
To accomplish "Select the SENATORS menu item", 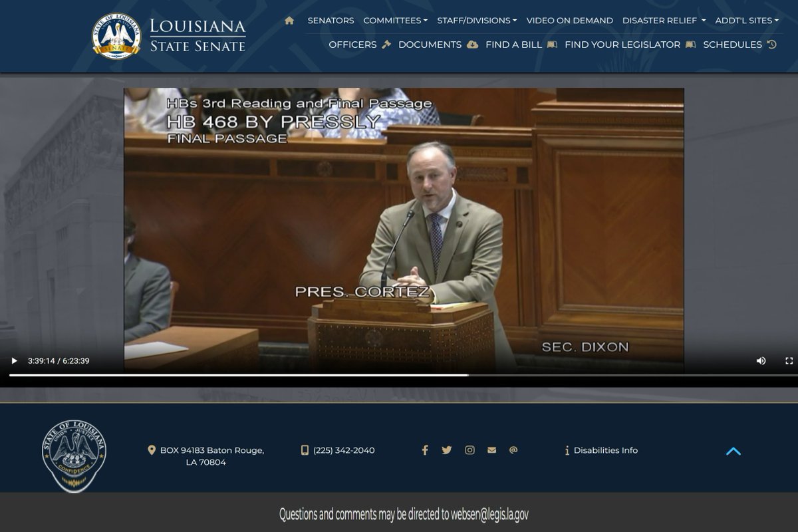I will (330, 20).
